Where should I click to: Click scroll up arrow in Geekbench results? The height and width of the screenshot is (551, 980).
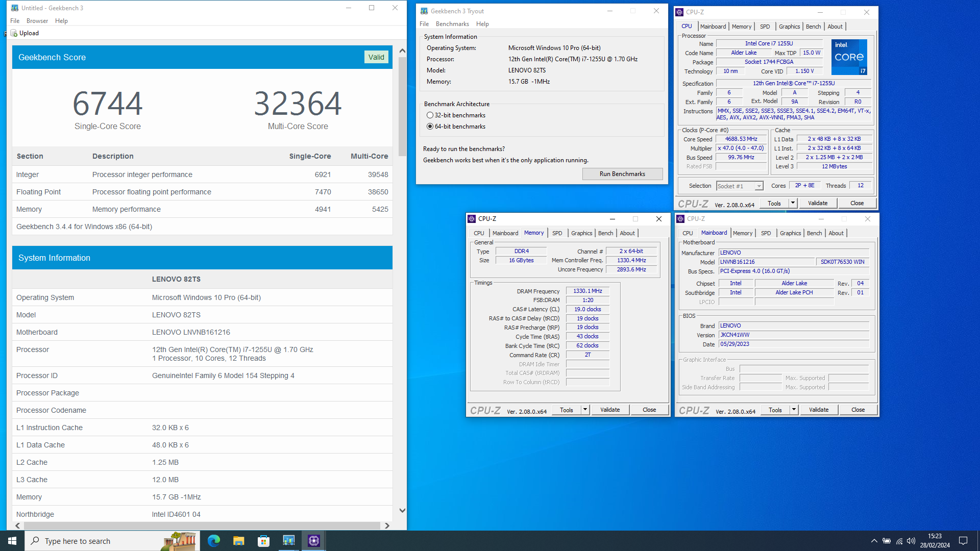[402, 51]
